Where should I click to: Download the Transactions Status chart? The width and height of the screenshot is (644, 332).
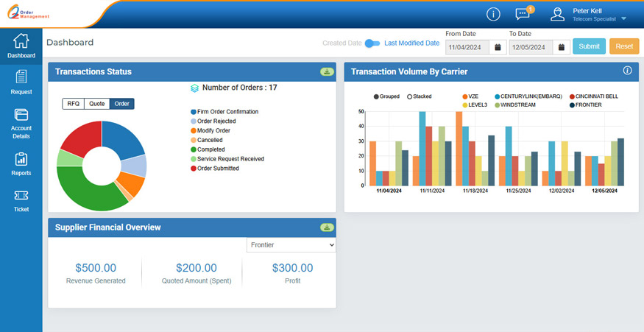pos(326,71)
